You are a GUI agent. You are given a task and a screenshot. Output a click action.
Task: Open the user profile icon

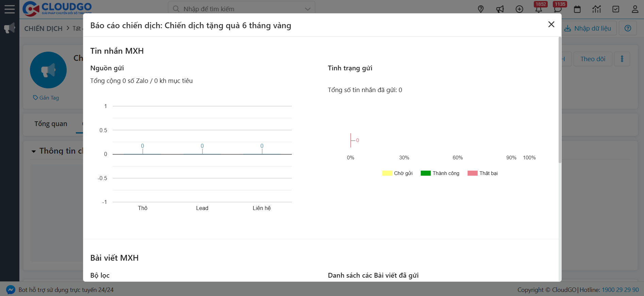click(x=635, y=9)
